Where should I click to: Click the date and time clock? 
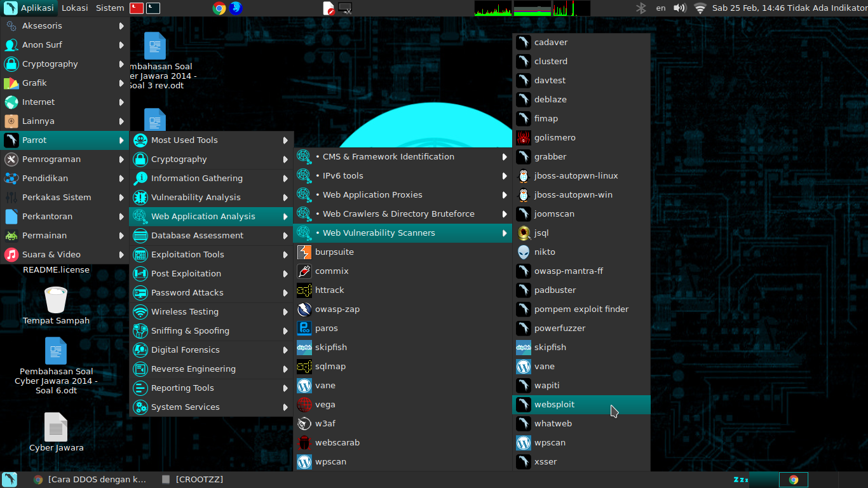[x=748, y=8]
